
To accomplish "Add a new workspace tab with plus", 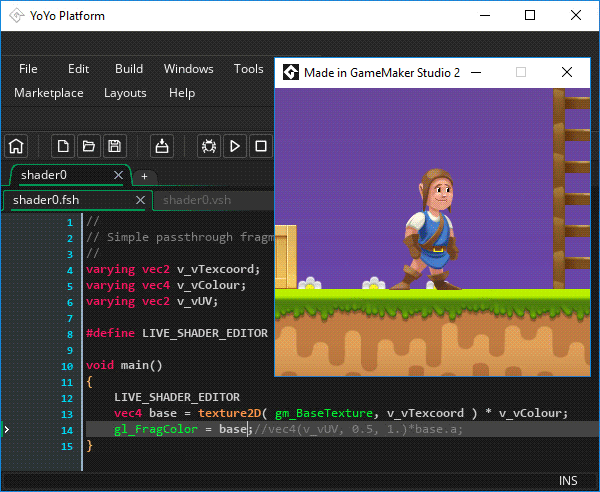I will click(144, 176).
